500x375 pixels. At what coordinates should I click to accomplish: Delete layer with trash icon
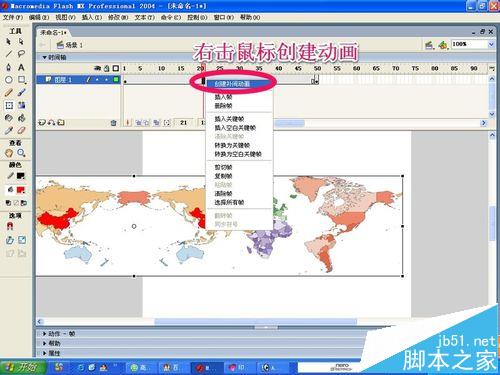[113, 123]
